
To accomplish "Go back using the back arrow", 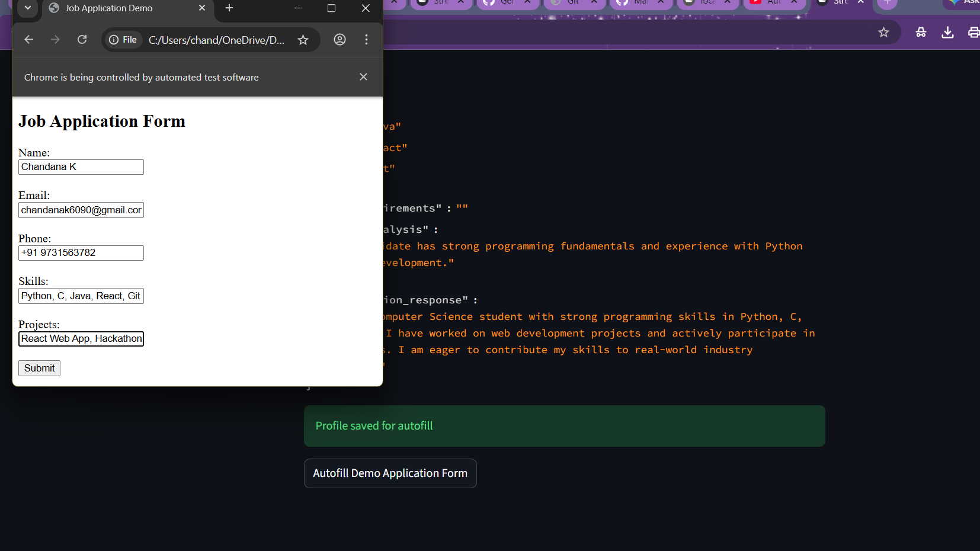I will pos(28,40).
